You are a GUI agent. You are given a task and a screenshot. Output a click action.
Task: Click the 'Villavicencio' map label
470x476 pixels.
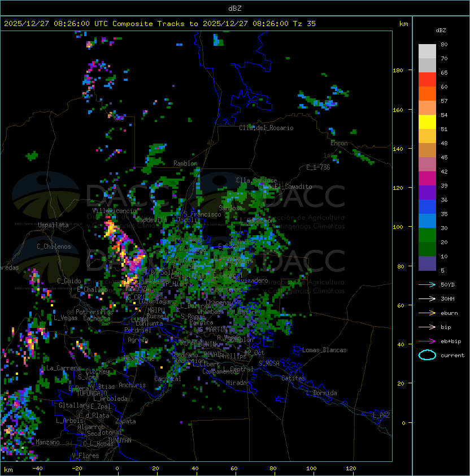pos(114,211)
